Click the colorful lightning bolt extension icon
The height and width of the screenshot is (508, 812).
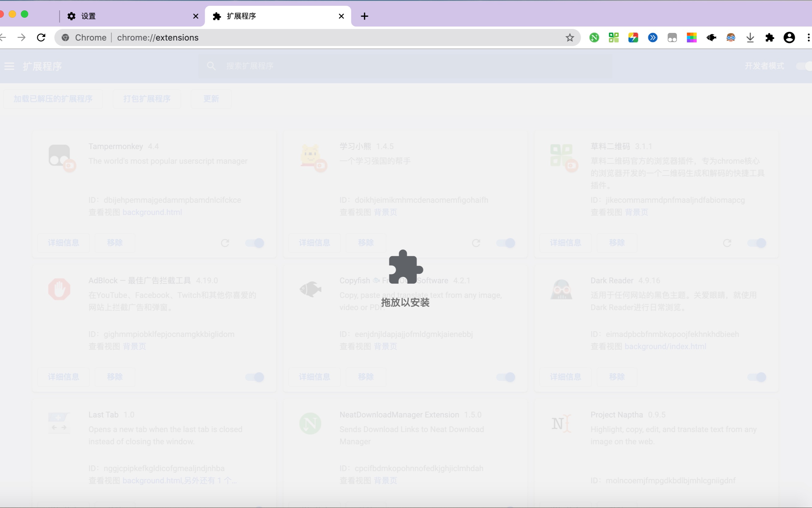[x=633, y=38]
